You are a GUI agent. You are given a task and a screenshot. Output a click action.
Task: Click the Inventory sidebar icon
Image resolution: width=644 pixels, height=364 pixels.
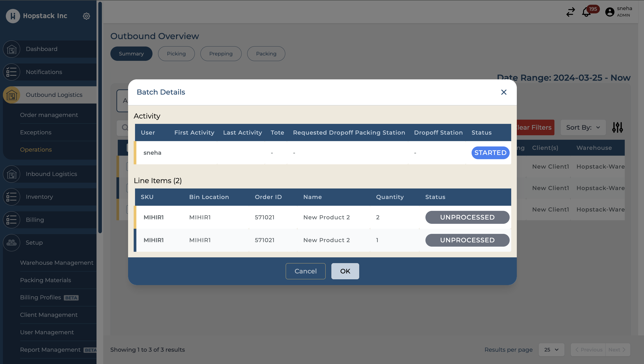[11, 197]
